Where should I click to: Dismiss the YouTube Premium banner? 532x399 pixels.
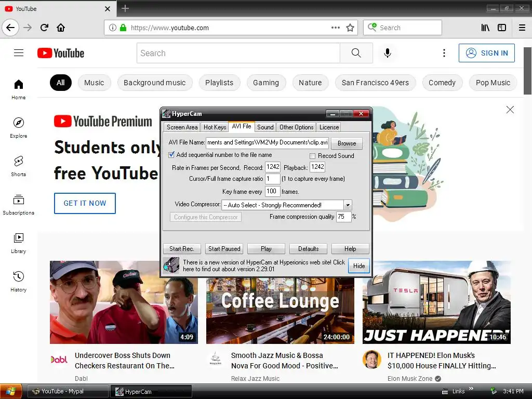[510, 110]
